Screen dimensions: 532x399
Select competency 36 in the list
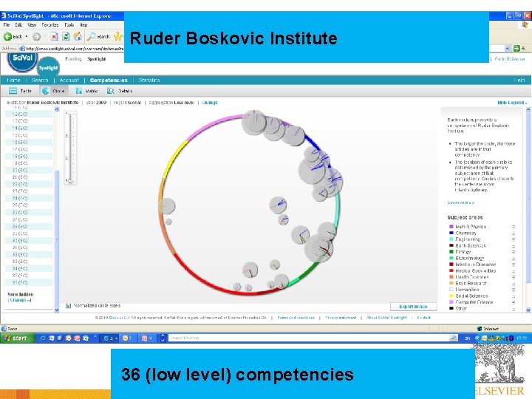[x=29, y=282]
